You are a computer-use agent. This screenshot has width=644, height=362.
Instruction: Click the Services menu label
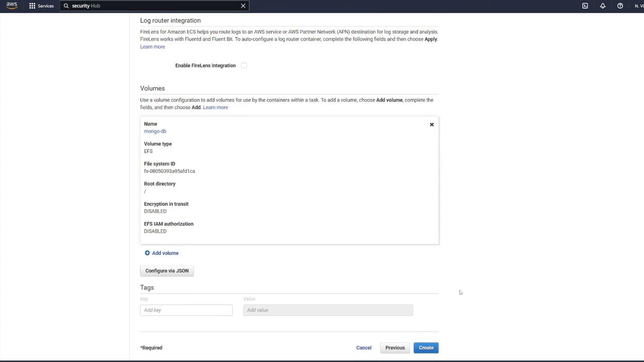pyautogui.click(x=46, y=6)
